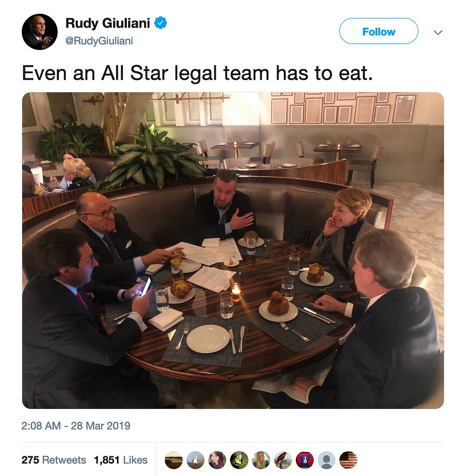Click the blue verified badge
Image resolution: width=473 pixels, height=476 pixels.
(160, 23)
